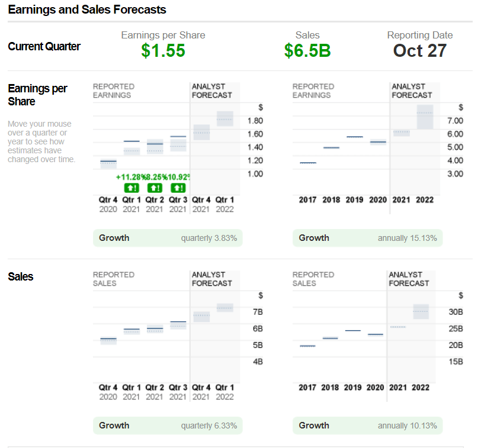The width and height of the screenshot is (478, 448).
Task: Select year 2019 in annual EPS chart
Action: click(x=354, y=200)
